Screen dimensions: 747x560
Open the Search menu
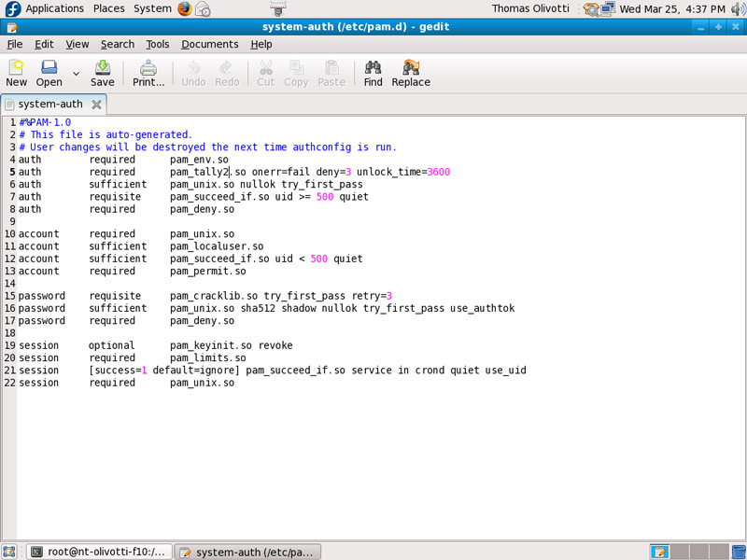pyautogui.click(x=118, y=44)
